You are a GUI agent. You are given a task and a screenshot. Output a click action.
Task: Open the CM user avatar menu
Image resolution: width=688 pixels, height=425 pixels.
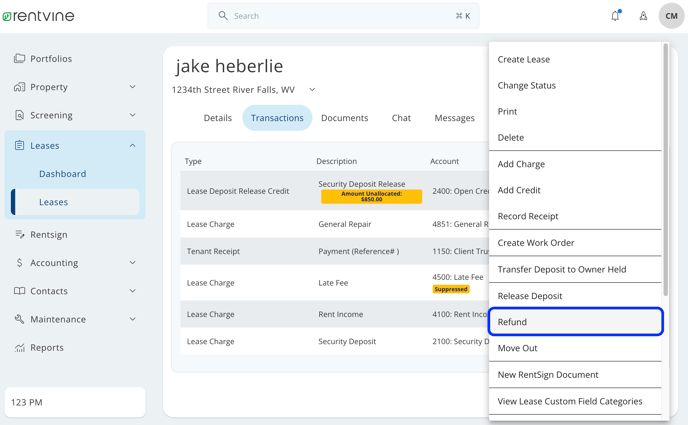[x=671, y=16]
